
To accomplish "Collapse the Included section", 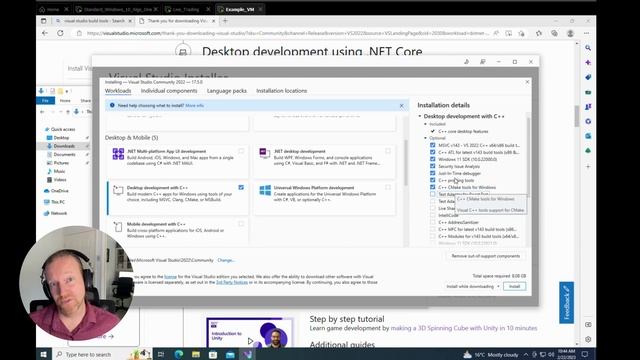I will click(425, 124).
